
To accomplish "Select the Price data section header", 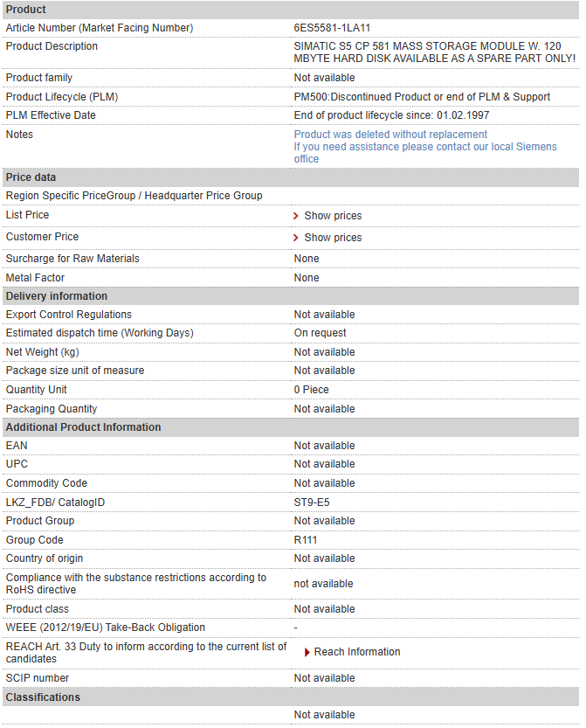I will [x=291, y=177].
